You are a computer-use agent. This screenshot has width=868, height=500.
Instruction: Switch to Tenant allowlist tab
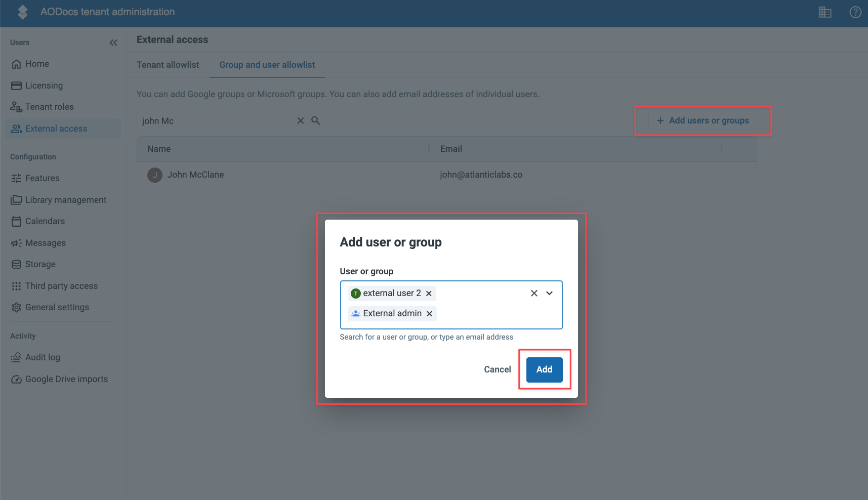click(x=168, y=65)
